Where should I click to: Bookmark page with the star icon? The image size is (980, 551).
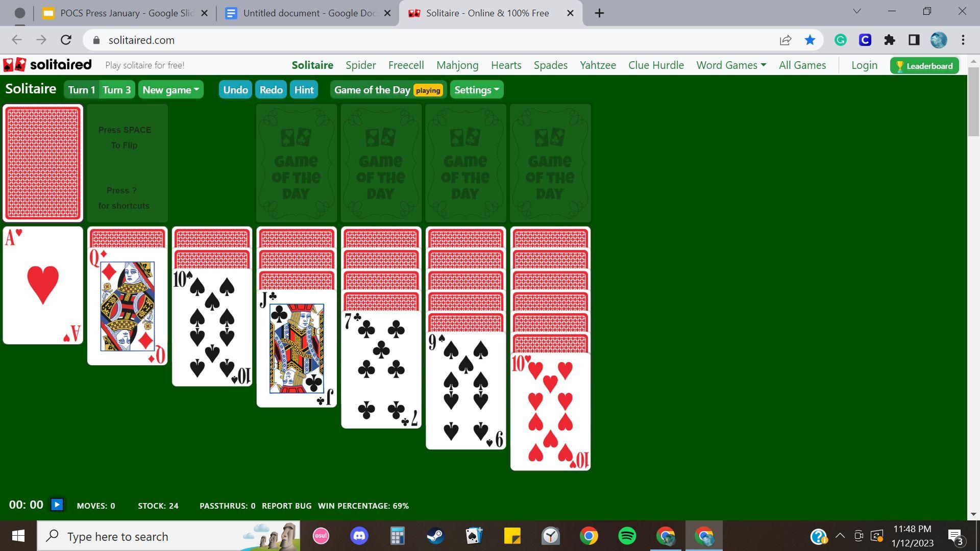(810, 40)
